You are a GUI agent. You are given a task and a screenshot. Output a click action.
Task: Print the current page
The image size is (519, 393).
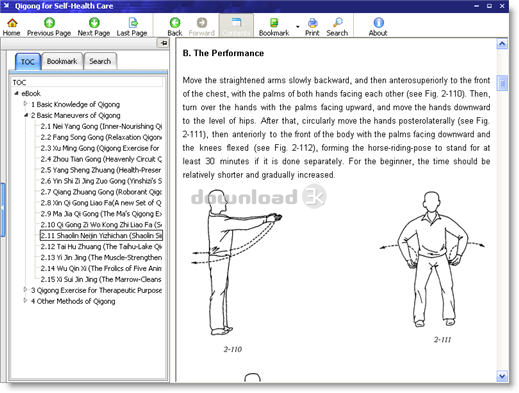(x=312, y=27)
